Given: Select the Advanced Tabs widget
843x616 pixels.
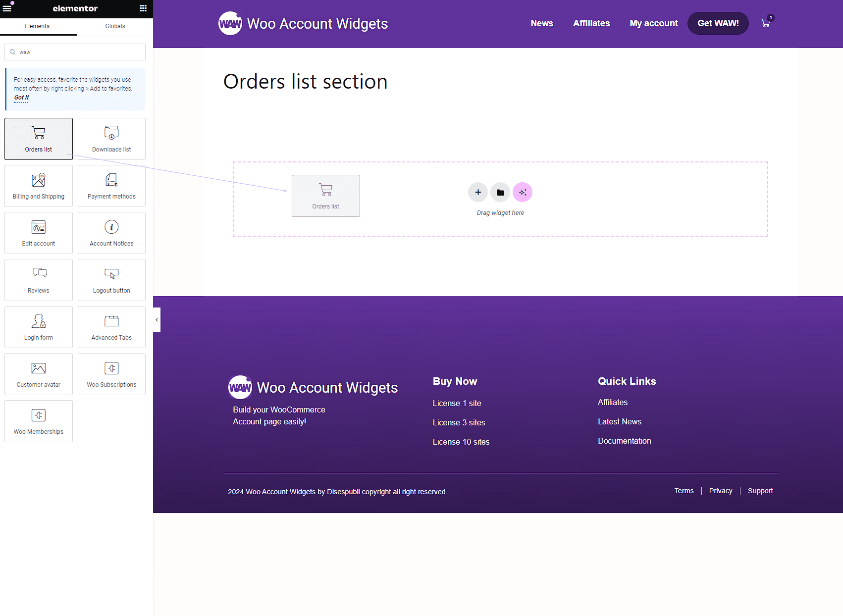Looking at the screenshot, I should pyautogui.click(x=111, y=327).
